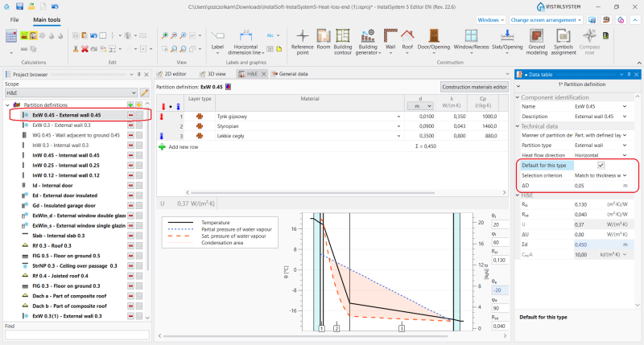Click external temperature field -20
Image resolution: width=644 pixels, height=345 pixels.
tap(500, 290)
